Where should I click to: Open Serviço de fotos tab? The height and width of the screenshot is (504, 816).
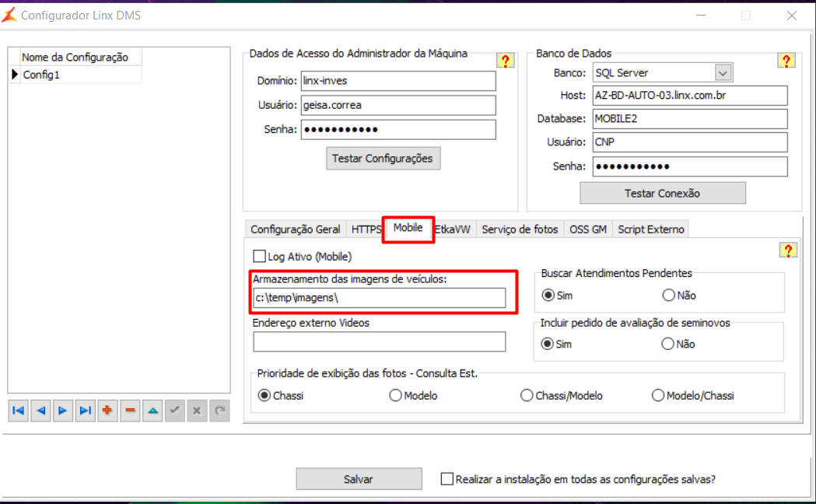tap(520, 229)
